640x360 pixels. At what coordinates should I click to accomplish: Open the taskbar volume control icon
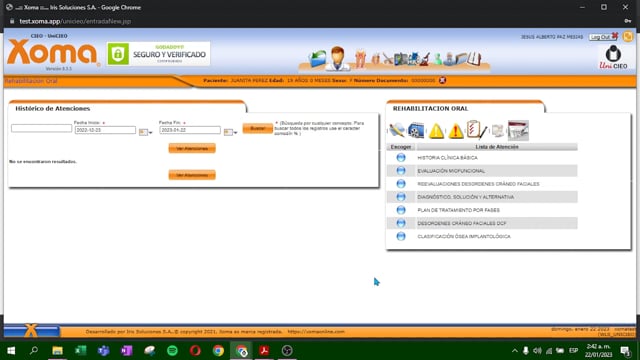click(x=537, y=351)
